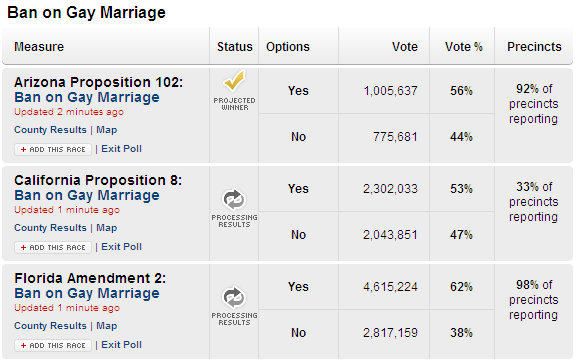Image resolution: width=576 pixels, height=362 pixels.
Task: Open California Exit Poll
Action: 122,247
